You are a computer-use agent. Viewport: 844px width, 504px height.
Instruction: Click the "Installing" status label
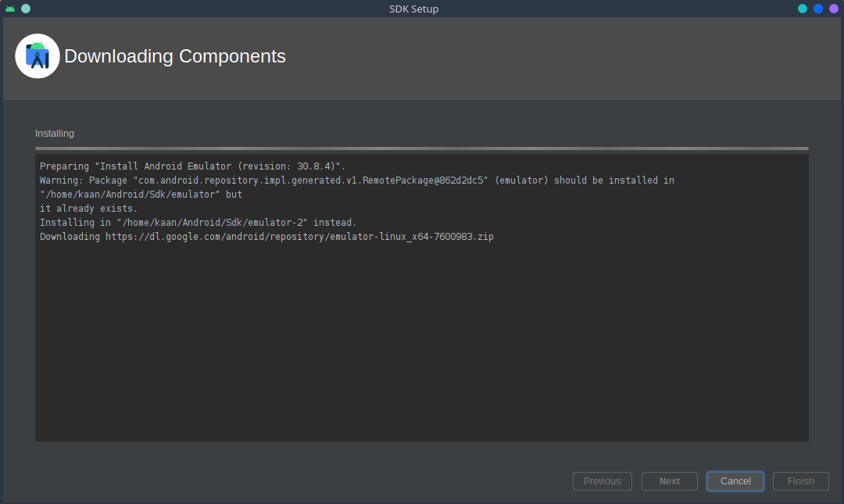point(55,134)
